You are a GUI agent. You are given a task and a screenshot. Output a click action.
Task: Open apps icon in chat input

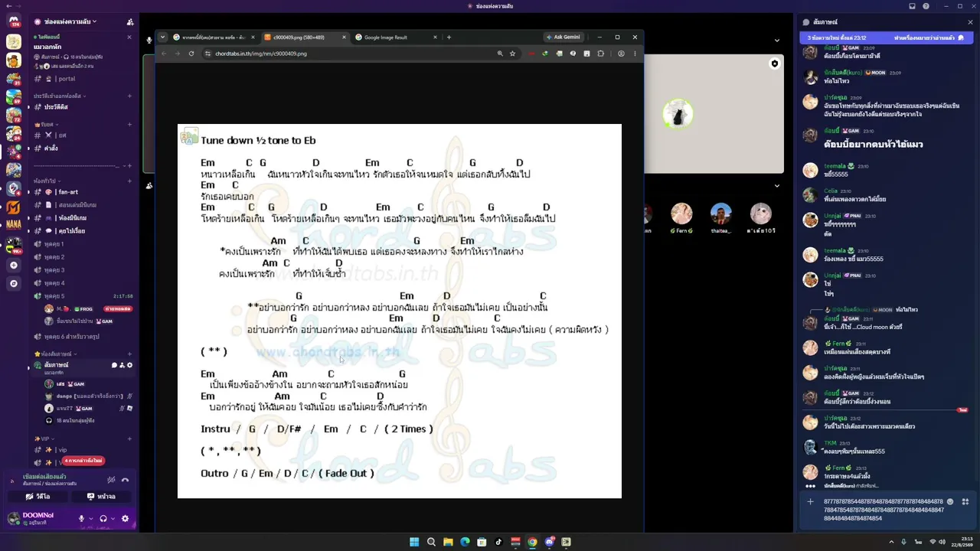[x=965, y=502]
